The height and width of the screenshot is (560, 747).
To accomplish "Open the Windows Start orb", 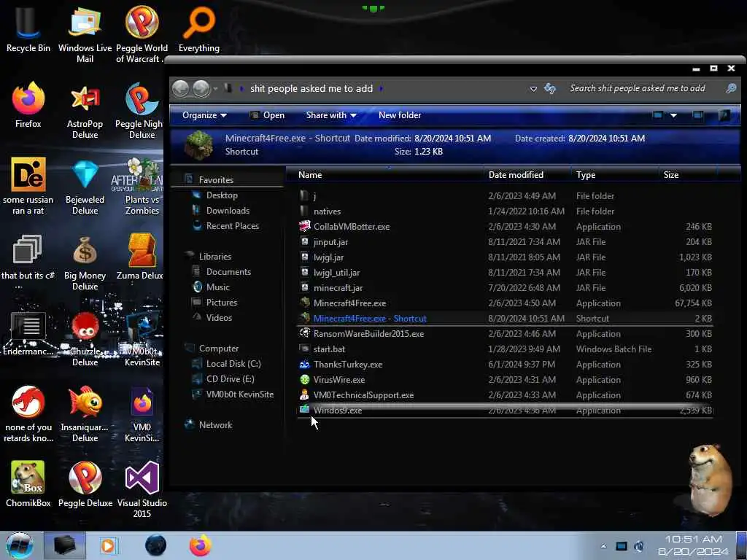I will [20, 545].
